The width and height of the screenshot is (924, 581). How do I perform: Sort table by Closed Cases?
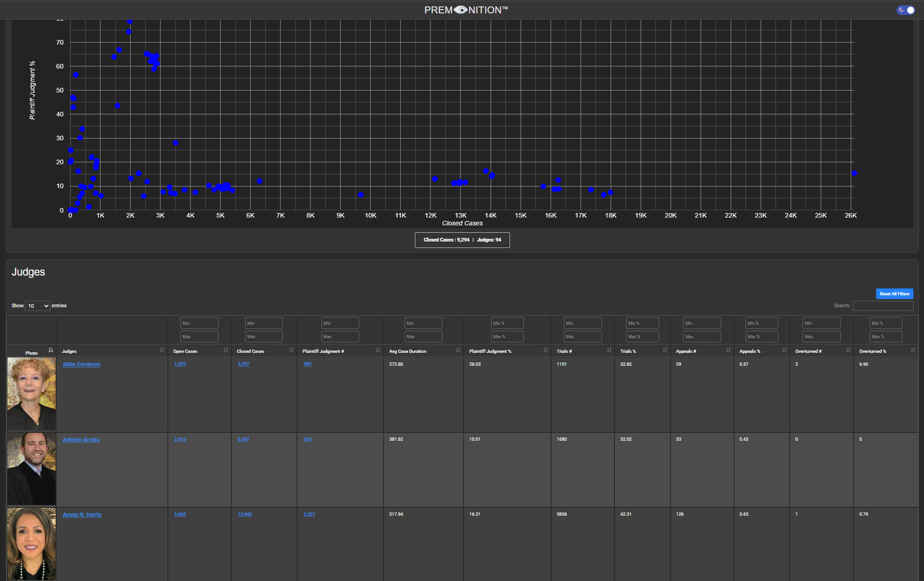291,351
